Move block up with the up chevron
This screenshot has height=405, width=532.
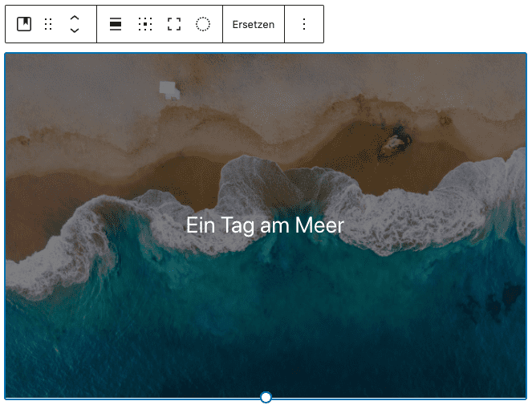(75, 18)
